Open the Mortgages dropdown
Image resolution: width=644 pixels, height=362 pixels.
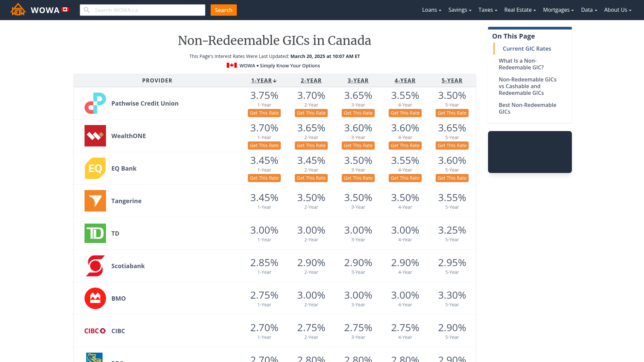point(558,10)
